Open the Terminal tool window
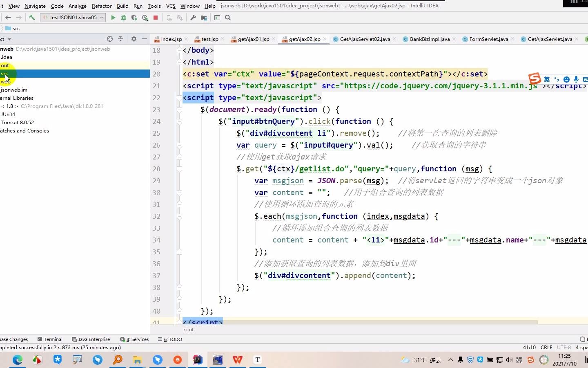 (50, 339)
